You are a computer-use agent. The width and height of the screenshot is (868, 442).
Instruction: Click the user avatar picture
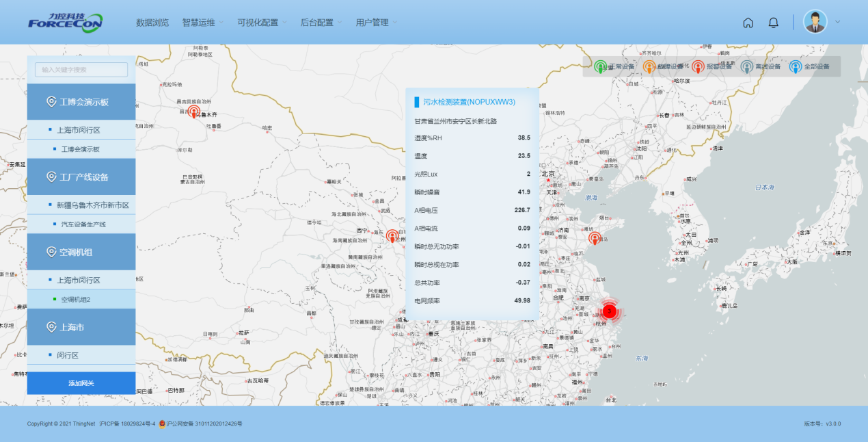pos(815,22)
